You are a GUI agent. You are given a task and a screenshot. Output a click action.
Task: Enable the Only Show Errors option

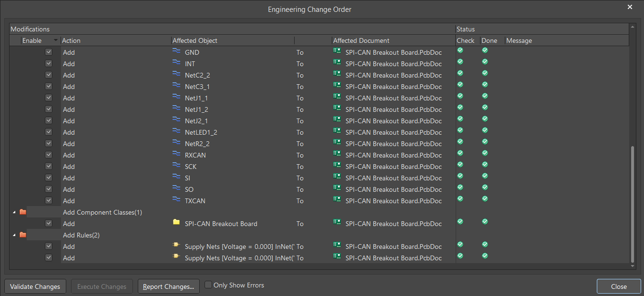coord(208,285)
